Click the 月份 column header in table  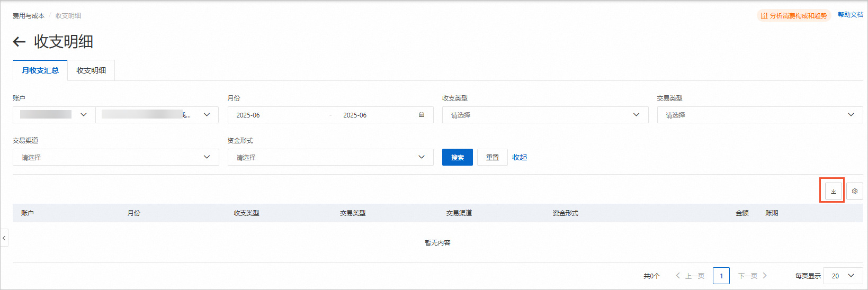point(134,213)
